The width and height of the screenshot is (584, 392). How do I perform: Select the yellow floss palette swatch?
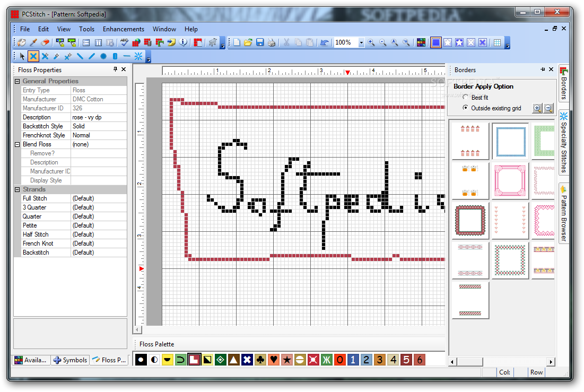coord(168,360)
